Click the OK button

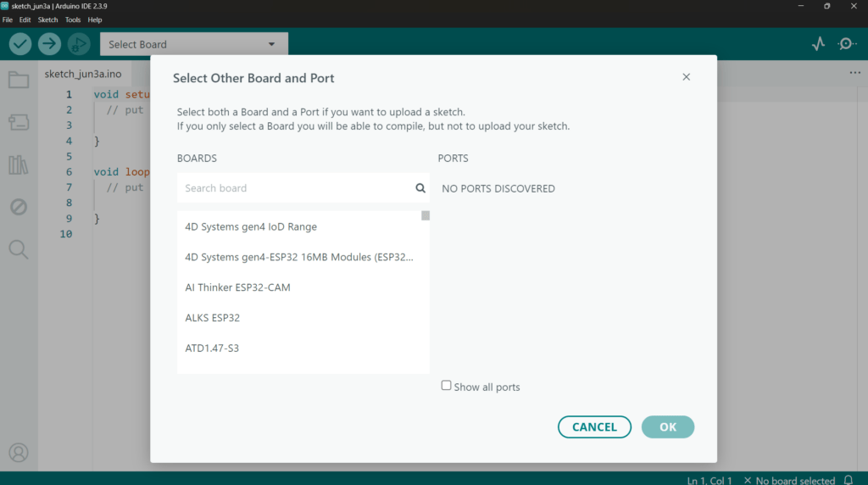[x=668, y=426]
